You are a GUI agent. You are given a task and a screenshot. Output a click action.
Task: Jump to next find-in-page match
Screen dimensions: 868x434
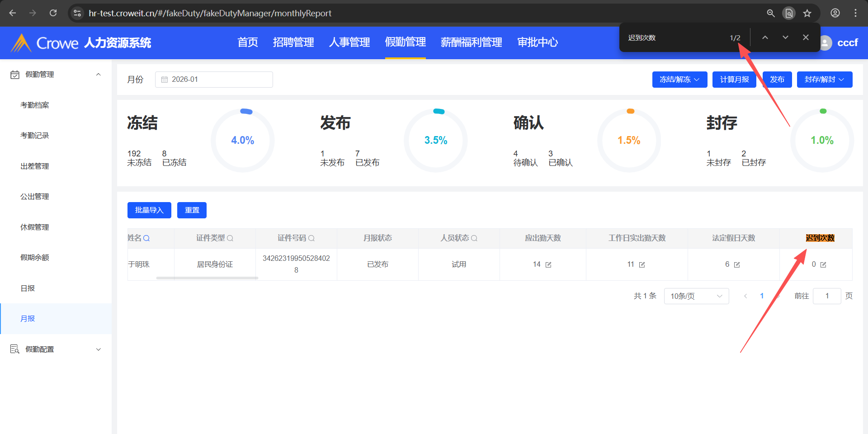click(785, 38)
